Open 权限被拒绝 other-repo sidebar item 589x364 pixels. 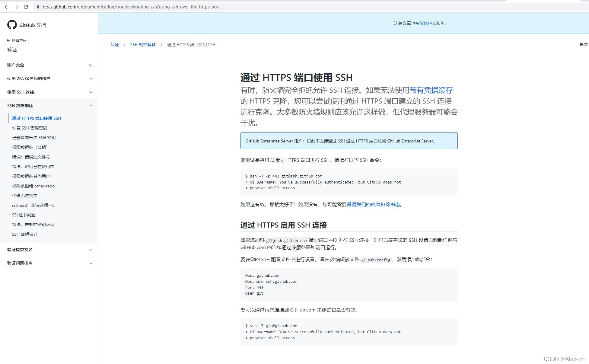(x=33, y=186)
